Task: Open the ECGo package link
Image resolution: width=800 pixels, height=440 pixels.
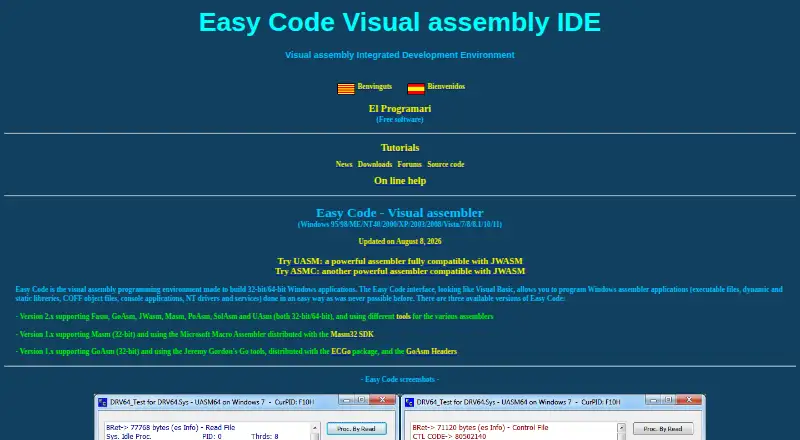Action: coord(341,351)
